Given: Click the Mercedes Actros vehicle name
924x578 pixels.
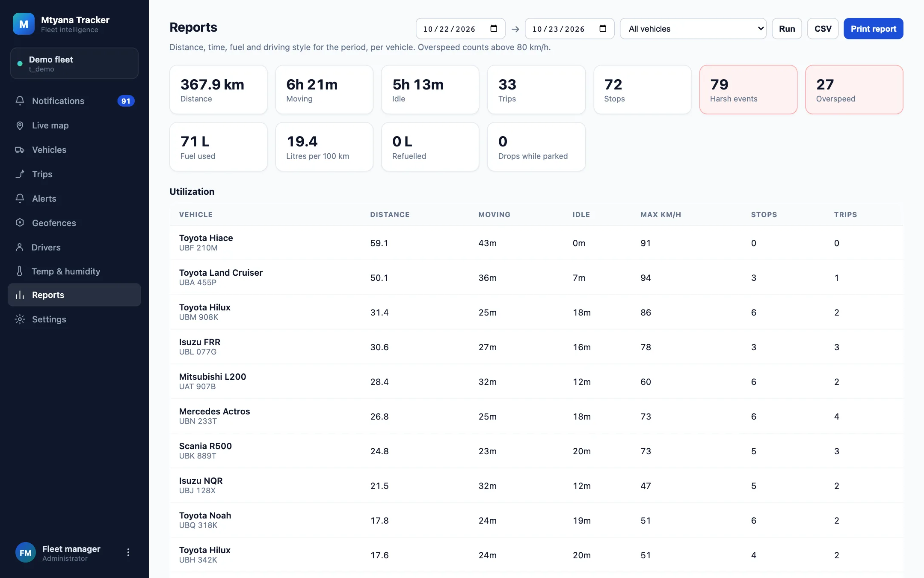Looking at the screenshot, I should point(214,411).
